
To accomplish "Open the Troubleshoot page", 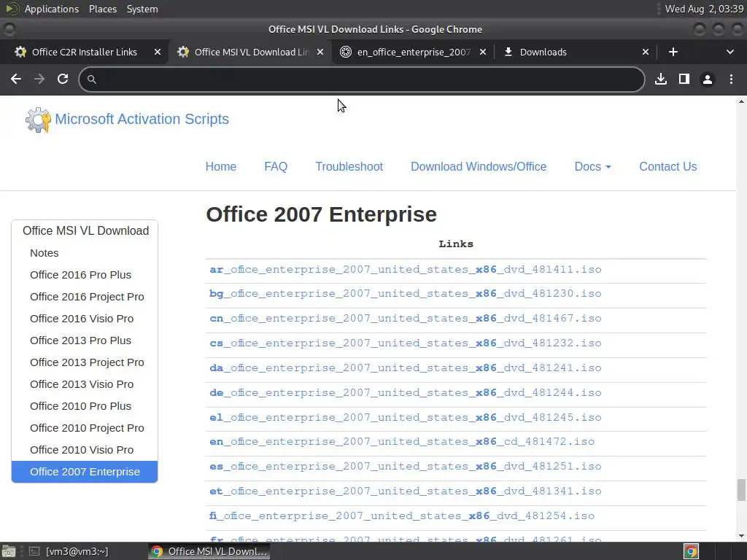I will click(x=349, y=167).
